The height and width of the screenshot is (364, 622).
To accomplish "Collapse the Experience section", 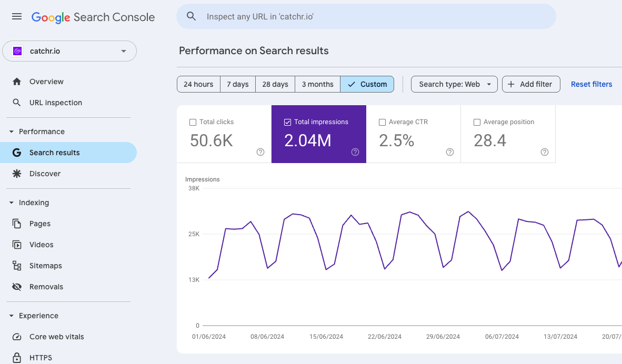I will (11, 316).
